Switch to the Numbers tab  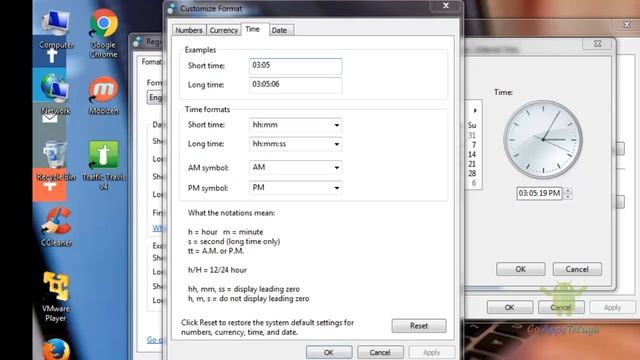pyautogui.click(x=189, y=30)
